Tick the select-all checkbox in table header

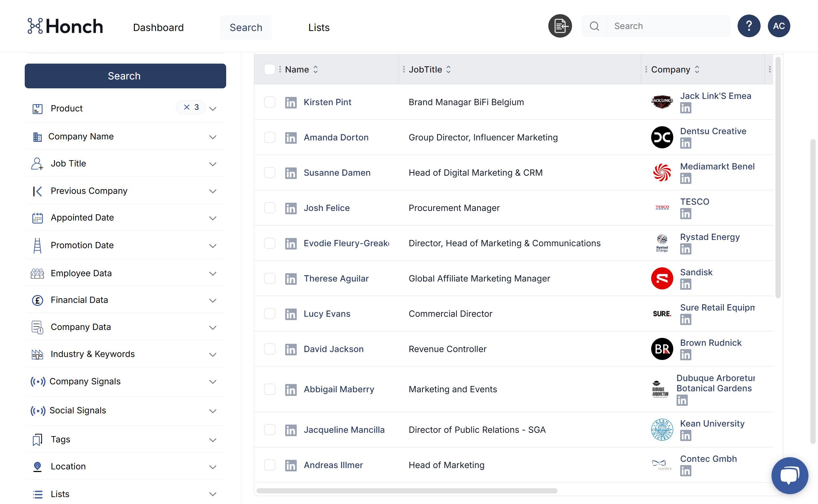(x=269, y=69)
